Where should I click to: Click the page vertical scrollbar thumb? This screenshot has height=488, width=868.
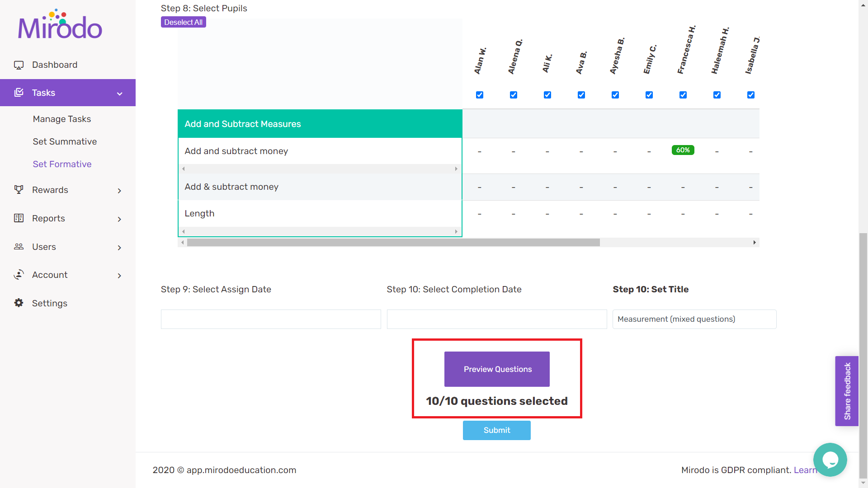(x=863, y=355)
